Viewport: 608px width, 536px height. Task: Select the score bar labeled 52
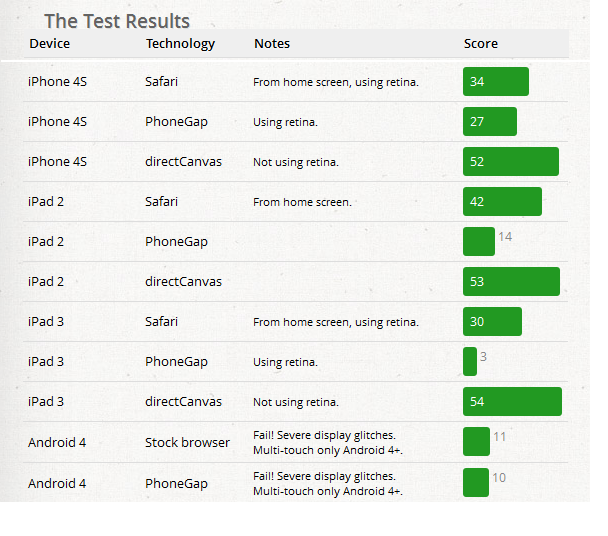coord(510,162)
